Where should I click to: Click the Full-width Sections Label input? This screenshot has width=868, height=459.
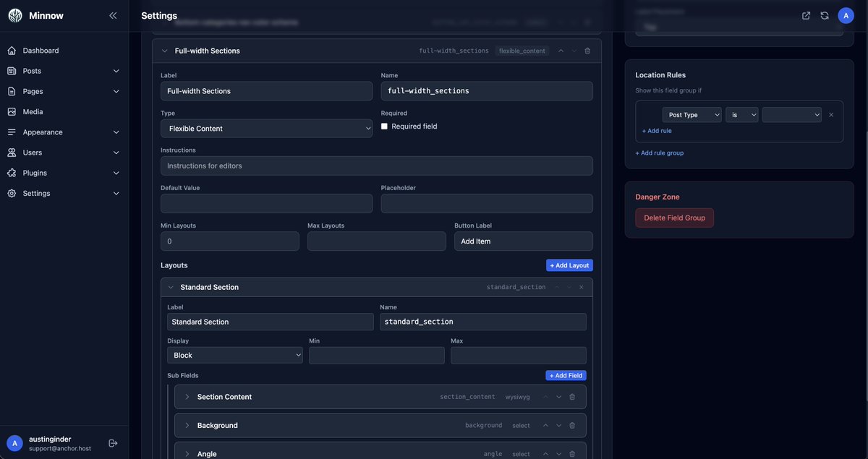266,91
